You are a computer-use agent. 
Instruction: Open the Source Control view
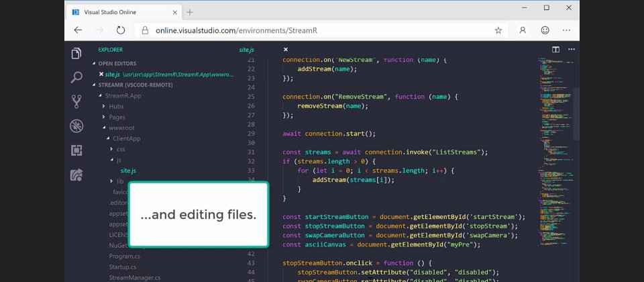(x=76, y=101)
